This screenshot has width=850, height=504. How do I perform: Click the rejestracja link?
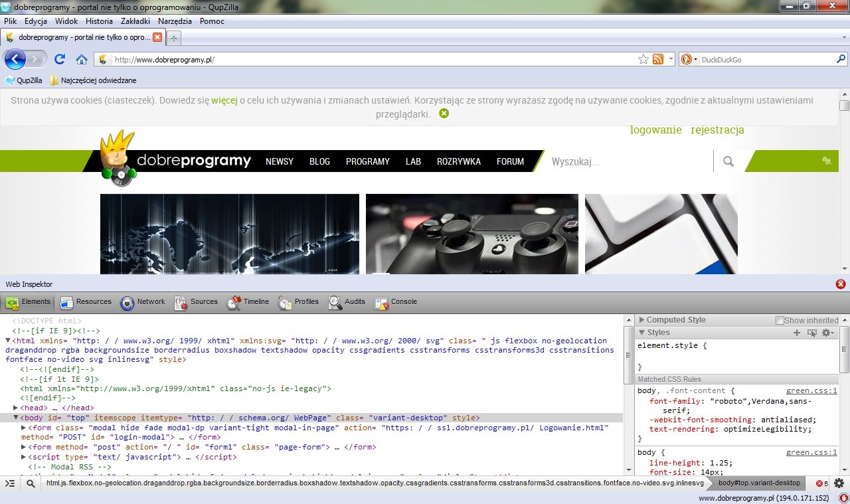717,130
